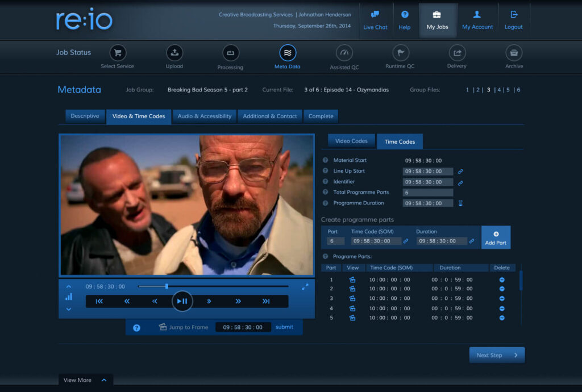Click the volume bars icon in player
The image size is (582, 392).
(69, 297)
